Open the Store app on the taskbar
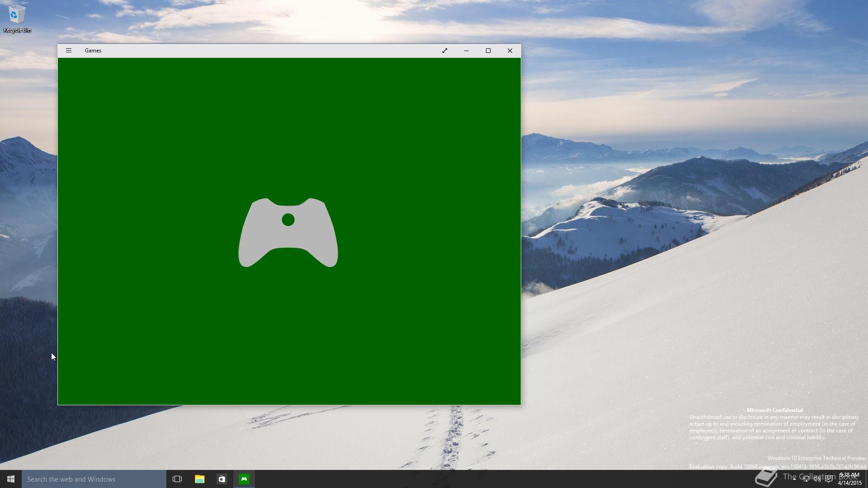This screenshot has width=868, height=488. point(222,479)
